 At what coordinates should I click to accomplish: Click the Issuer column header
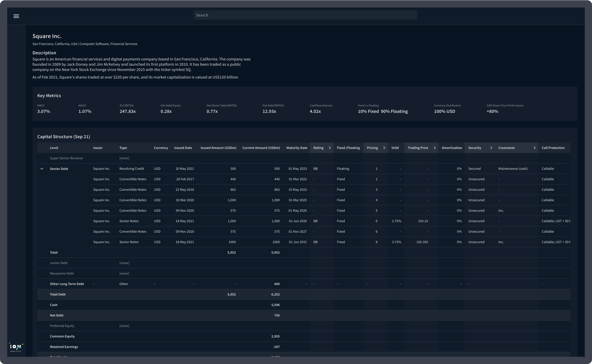pyautogui.click(x=98, y=148)
